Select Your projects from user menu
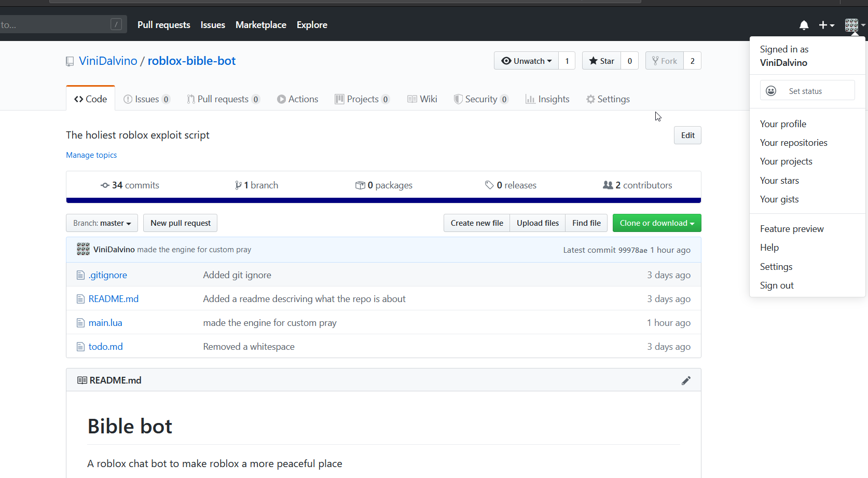This screenshot has width=868, height=478. tap(807, 161)
